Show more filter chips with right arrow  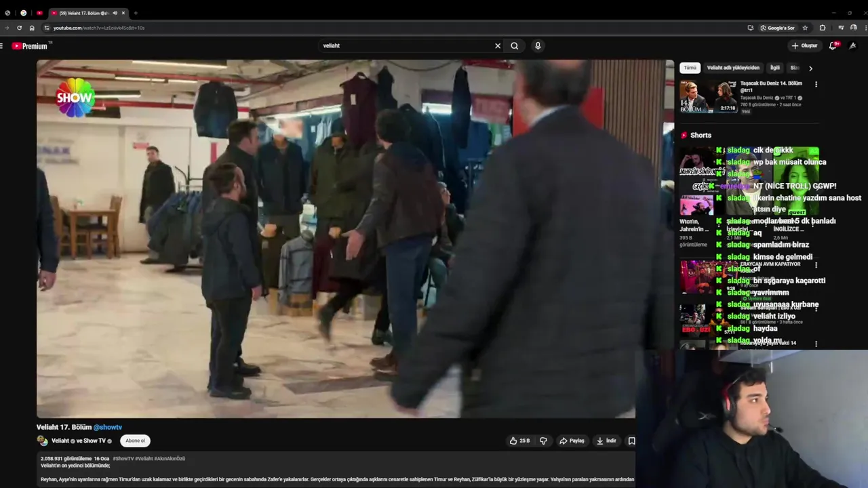coord(810,68)
